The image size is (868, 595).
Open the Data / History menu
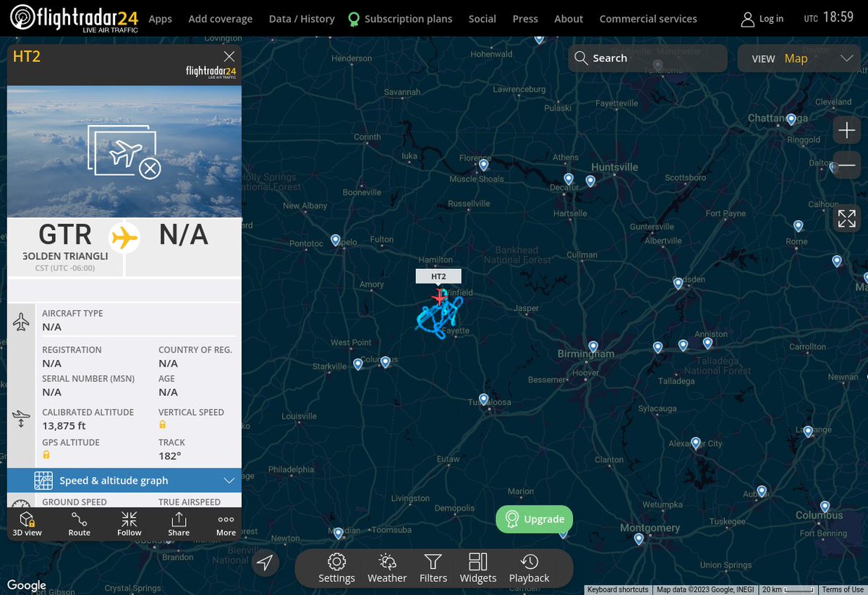(x=302, y=19)
